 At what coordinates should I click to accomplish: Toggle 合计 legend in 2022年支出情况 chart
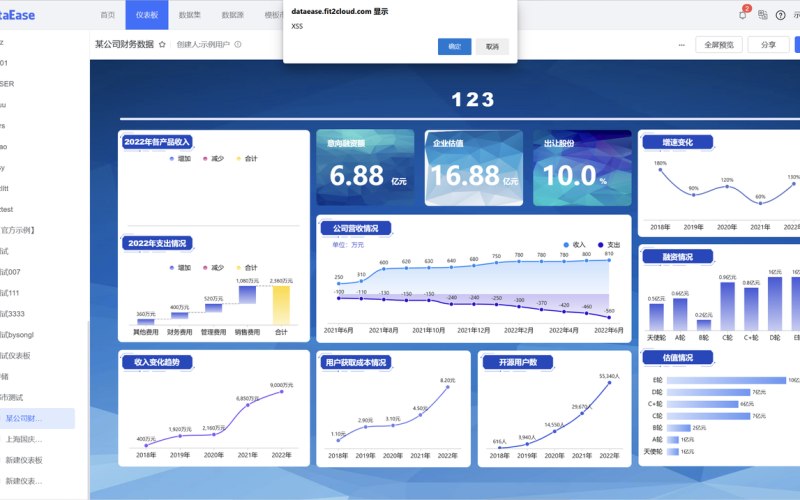(x=247, y=267)
